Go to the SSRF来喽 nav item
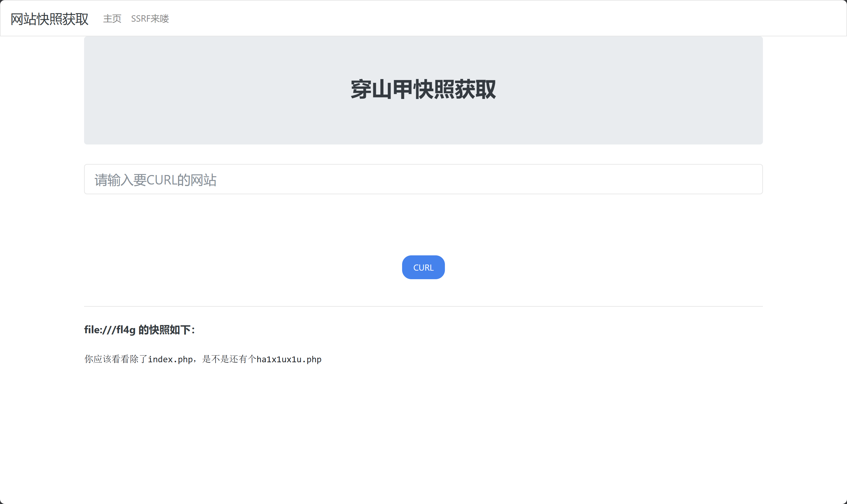The image size is (847, 504). click(150, 19)
